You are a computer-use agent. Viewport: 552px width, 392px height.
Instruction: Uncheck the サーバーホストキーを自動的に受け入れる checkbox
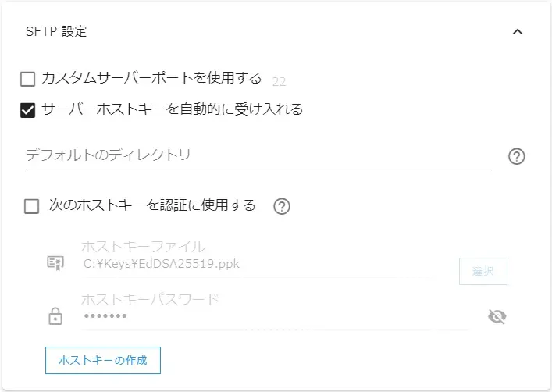pyautogui.click(x=28, y=109)
